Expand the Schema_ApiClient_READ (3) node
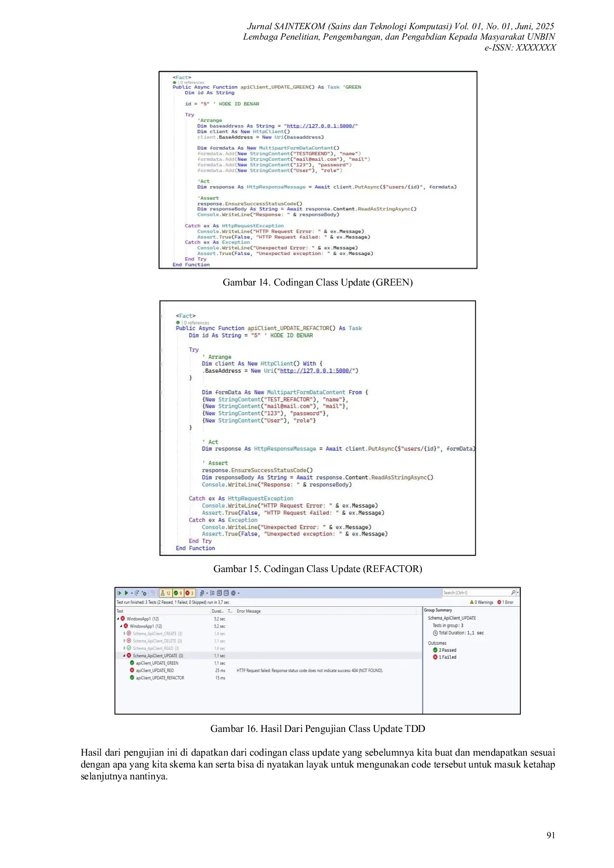The width and height of the screenshot is (614, 868). pos(124,648)
